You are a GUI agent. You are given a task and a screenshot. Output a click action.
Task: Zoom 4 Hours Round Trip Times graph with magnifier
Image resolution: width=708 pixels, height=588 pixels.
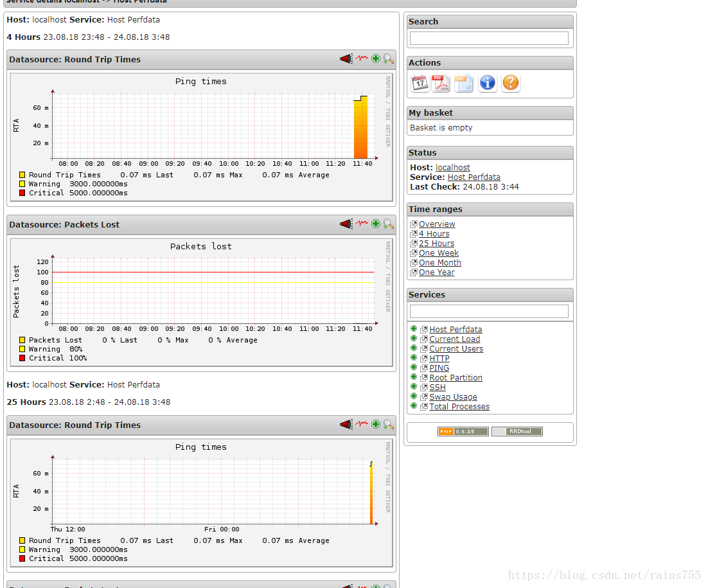[x=388, y=58]
